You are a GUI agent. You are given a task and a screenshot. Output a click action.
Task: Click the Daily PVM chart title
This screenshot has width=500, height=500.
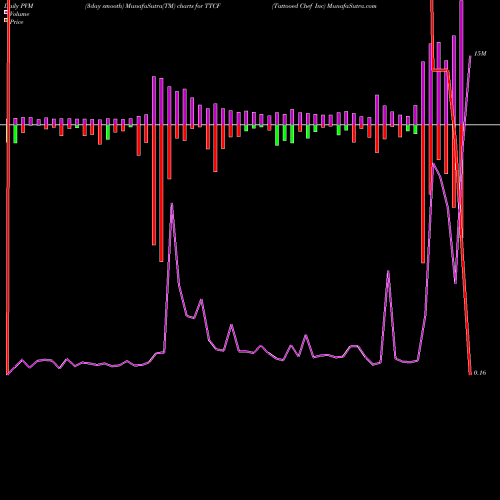click(19, 6)
